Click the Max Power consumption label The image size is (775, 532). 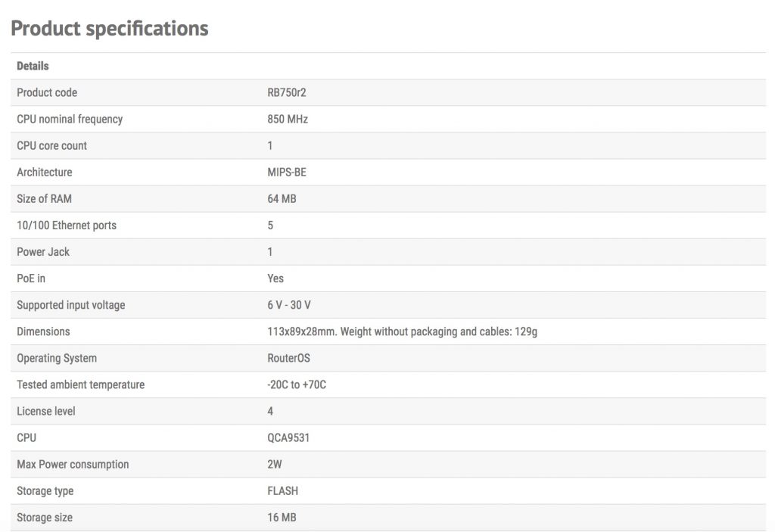[73, 464]
